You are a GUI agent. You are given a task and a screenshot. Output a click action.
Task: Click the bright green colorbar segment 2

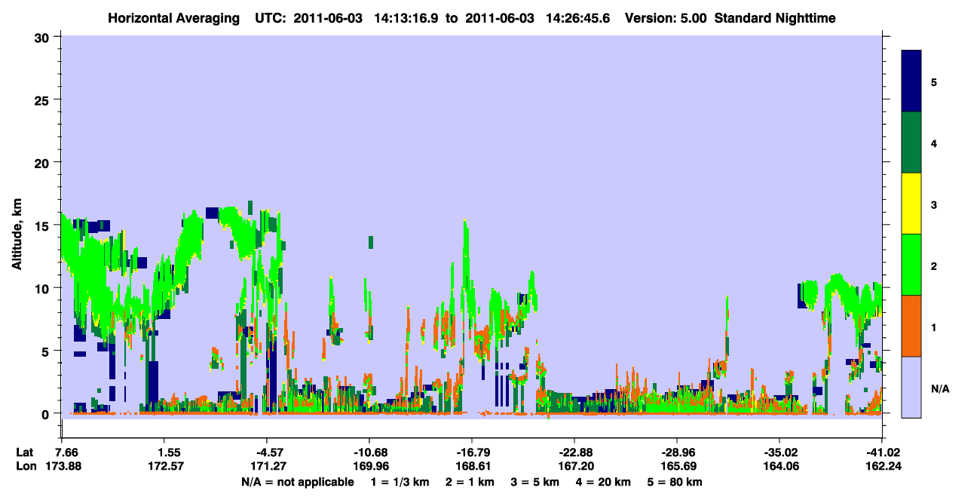(x=911, y=264)
